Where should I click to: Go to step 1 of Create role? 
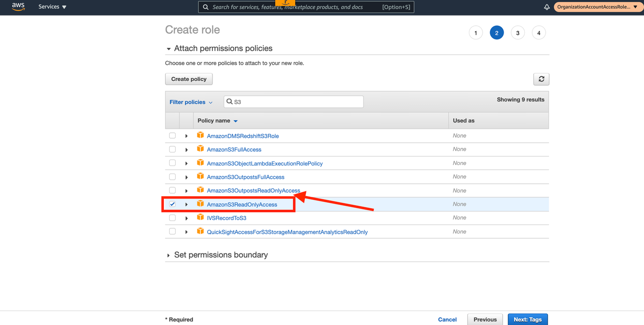475,33
